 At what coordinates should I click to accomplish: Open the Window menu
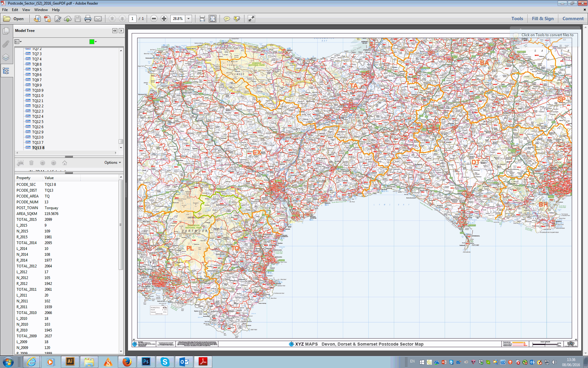(x=41, y=10)
